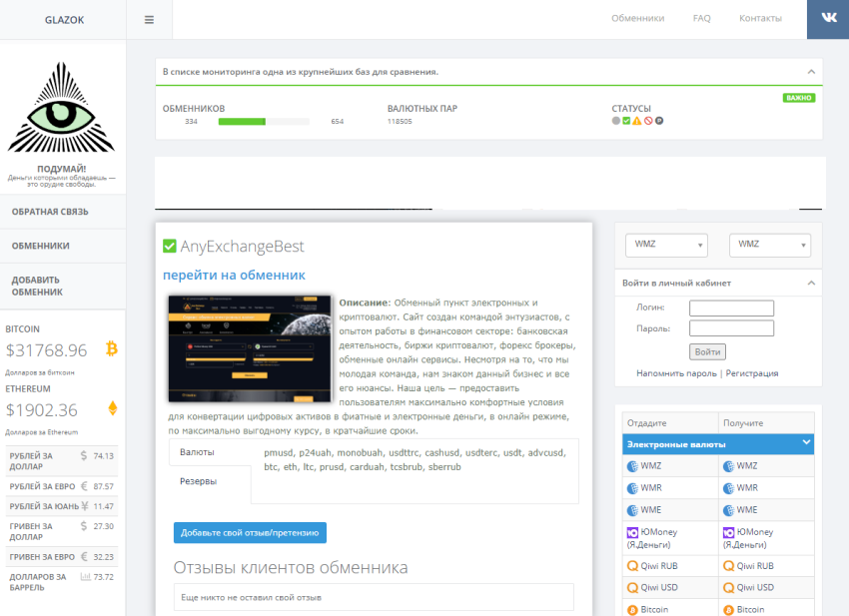Viewport: 849px width, 616px height.
Task: Click the $1902.36 Ethereum price
Action: [x=41, y=410]
